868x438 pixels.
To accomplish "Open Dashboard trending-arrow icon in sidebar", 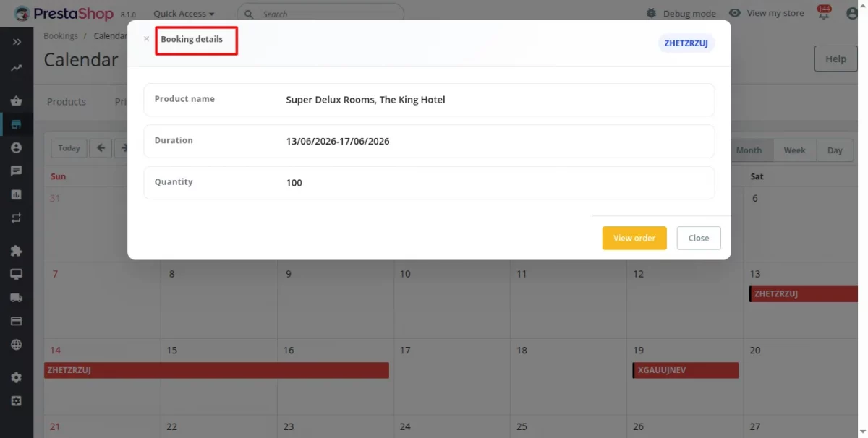I will [17, 69].
